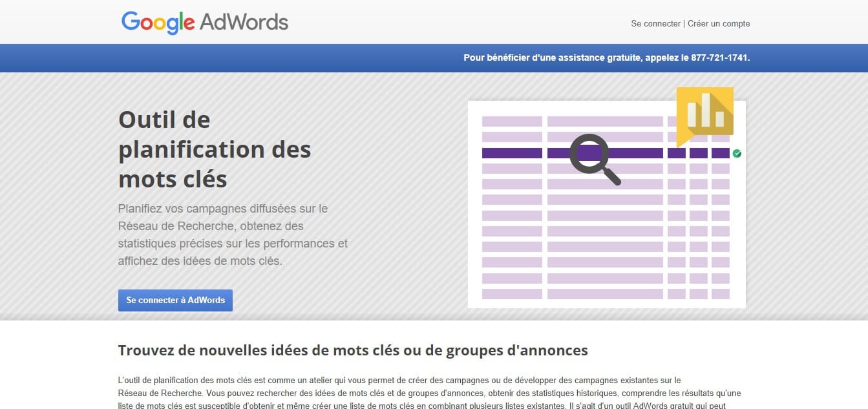
Task: Open the 'Se connecter' link in header
Action: tap(655, 24)
